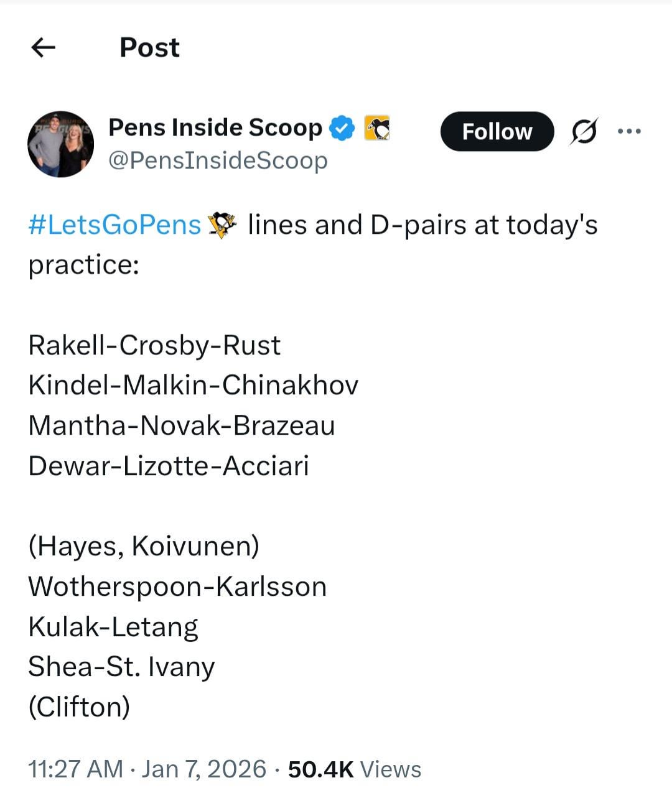Click the Jan 7, 2026 date
672x811 pixels.
(204, 769)
